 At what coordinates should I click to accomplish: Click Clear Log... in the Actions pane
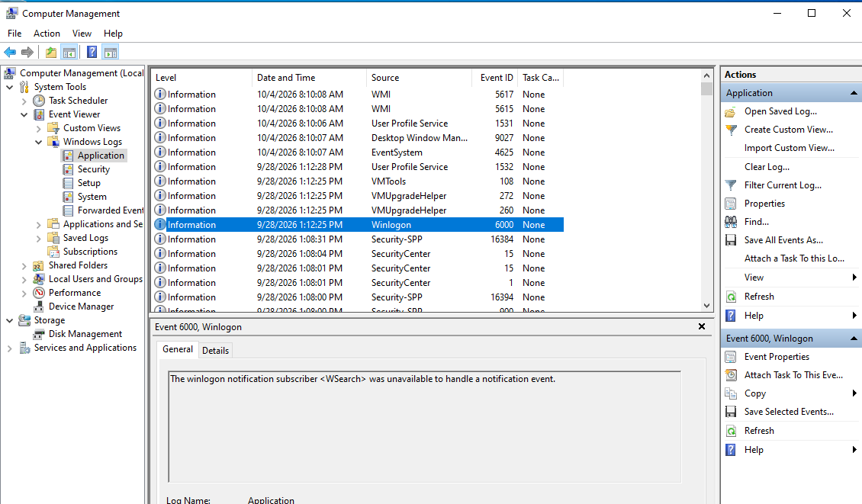(767, 166)
